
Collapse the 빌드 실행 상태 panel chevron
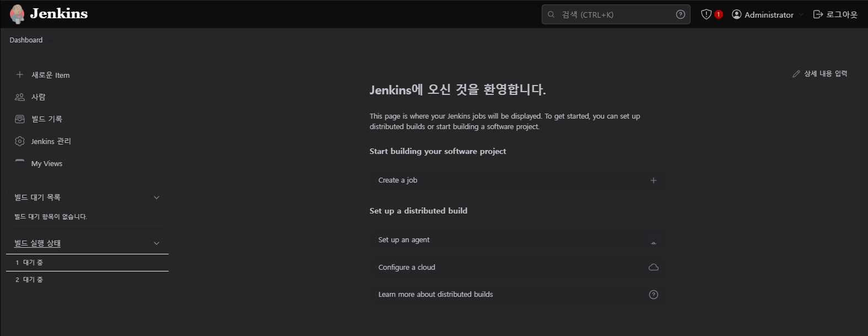[x=157, y=243]
